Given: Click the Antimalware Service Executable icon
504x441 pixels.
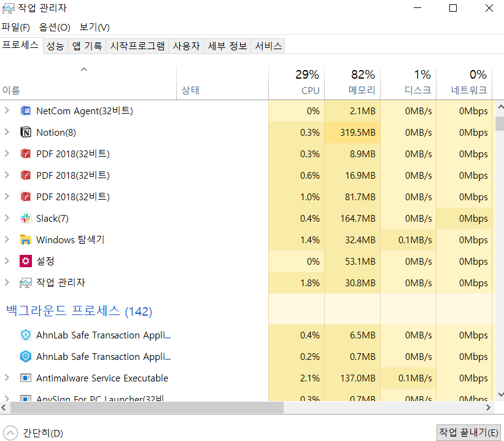Looking at the screenshot, I should (x=26, y=378).
